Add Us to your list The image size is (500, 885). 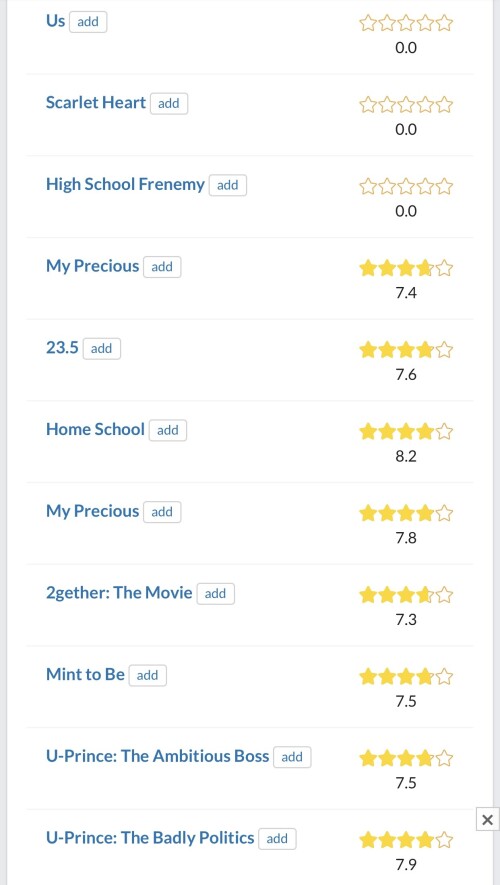point(88,22)
